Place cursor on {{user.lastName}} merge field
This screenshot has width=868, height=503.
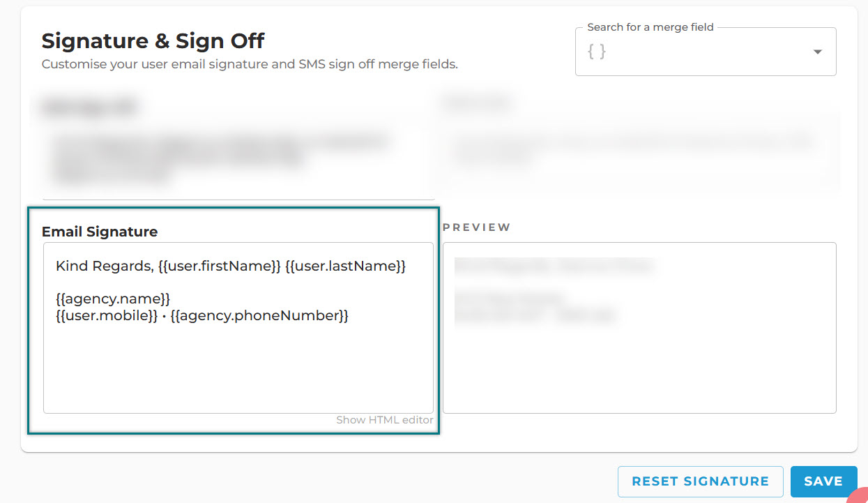(x=345, y=266)
